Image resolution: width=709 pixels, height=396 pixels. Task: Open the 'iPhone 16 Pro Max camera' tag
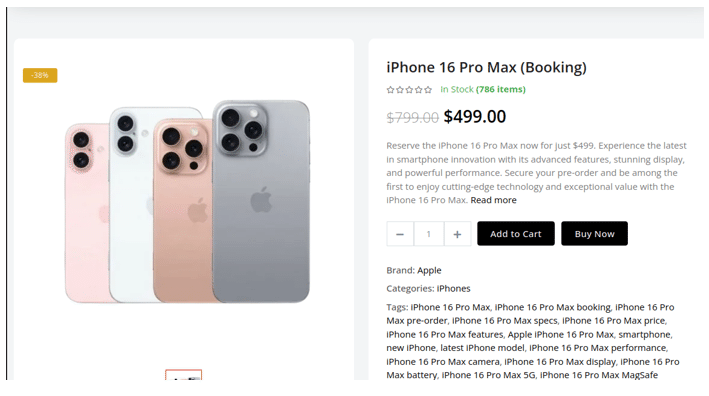pyautogui.click(x=443, y=362)
